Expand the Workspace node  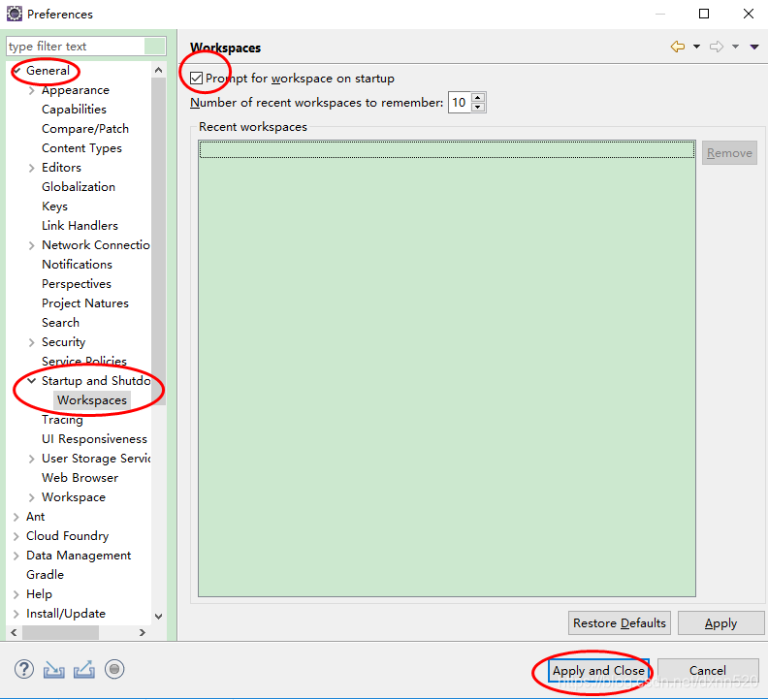[x=32, y=497]
